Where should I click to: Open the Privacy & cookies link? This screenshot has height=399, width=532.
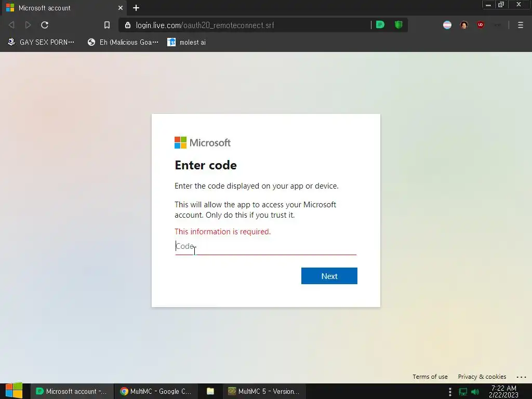[482, 377]
